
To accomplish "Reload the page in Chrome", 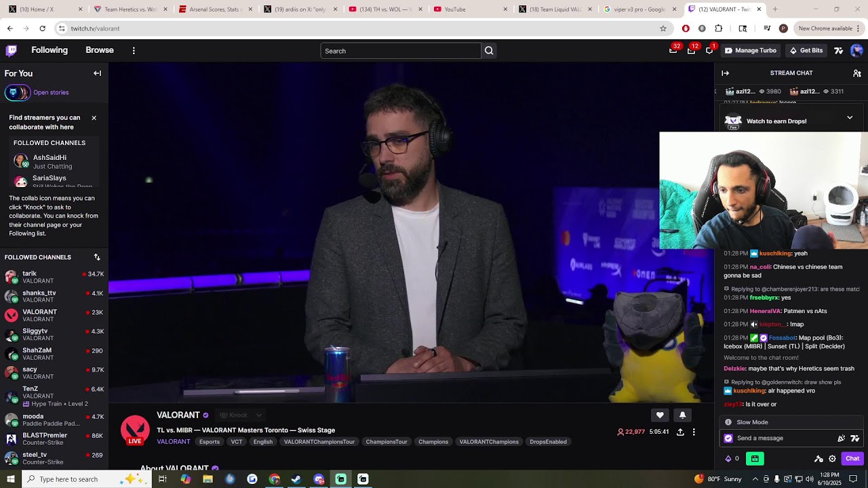I will click(x=42, y=28).
